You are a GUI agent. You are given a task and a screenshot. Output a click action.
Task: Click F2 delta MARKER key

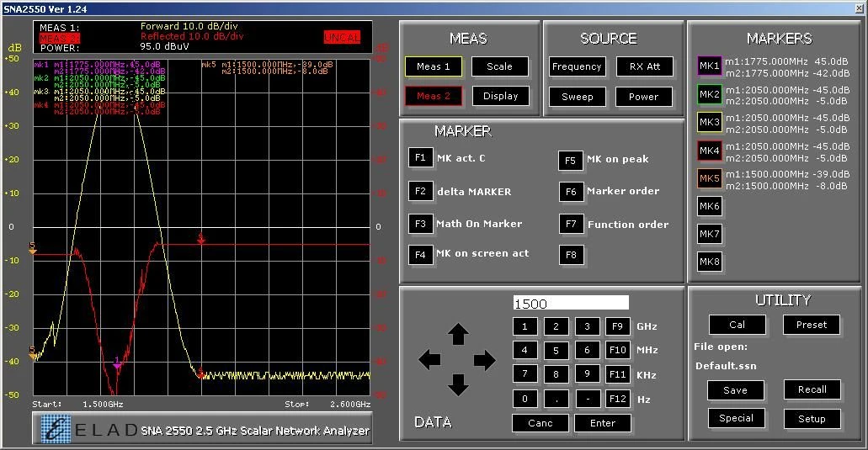[x=420, y=191]
